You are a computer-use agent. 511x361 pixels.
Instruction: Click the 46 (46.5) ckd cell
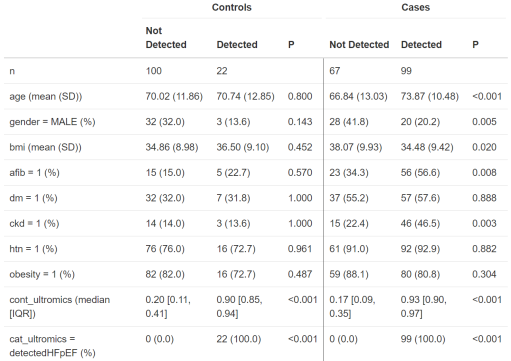[420, 223]
